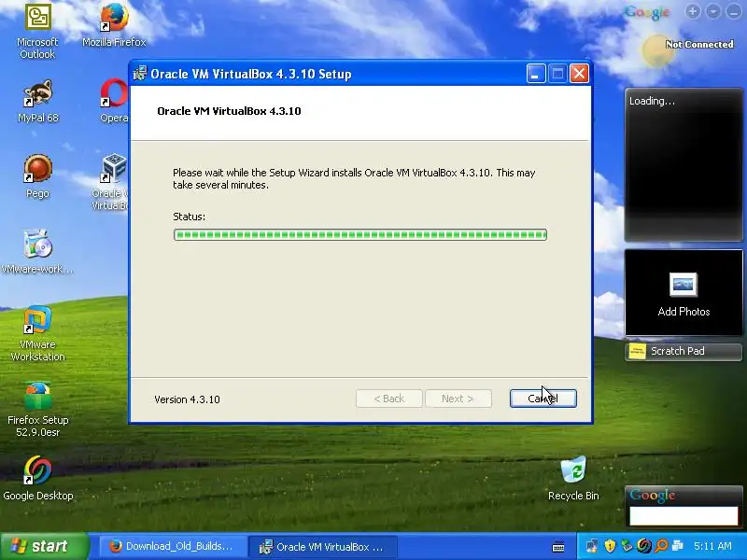The height and width of the screenshot is (560, 747).
Task: Click the Google search box in the sidebar
Action: pyautogui.click(x=684, y=516)
